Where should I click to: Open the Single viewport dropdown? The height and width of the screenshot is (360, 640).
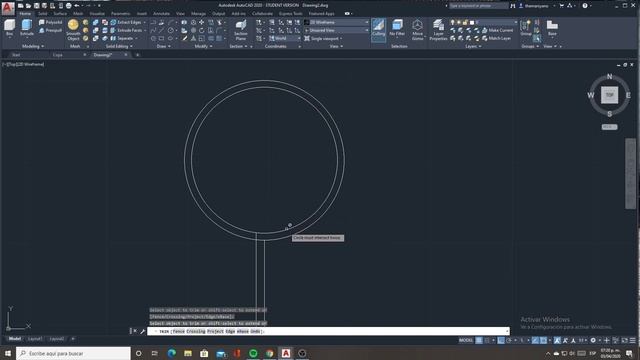(324, 38)
